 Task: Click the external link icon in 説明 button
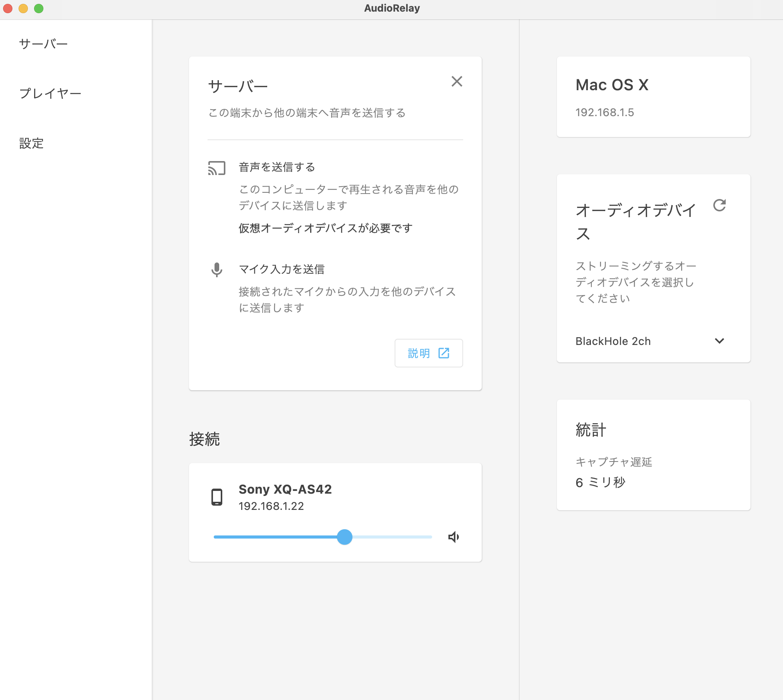coord(444,353)
